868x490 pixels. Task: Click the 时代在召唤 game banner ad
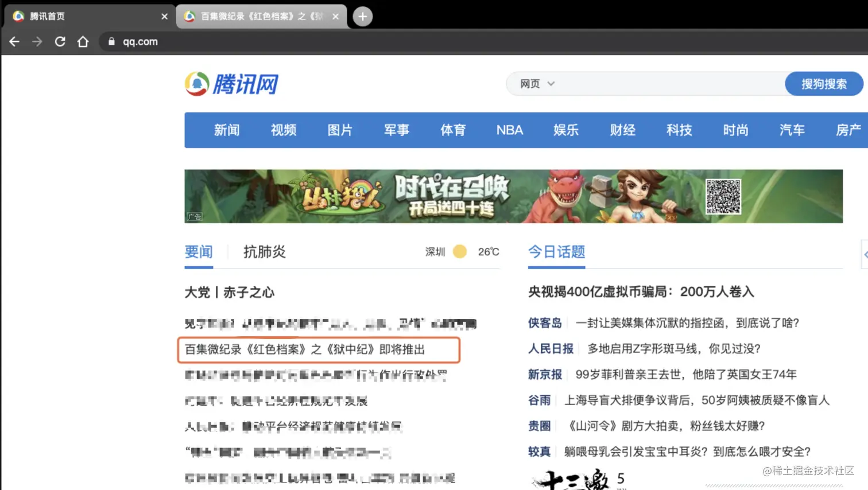point(513,196)
